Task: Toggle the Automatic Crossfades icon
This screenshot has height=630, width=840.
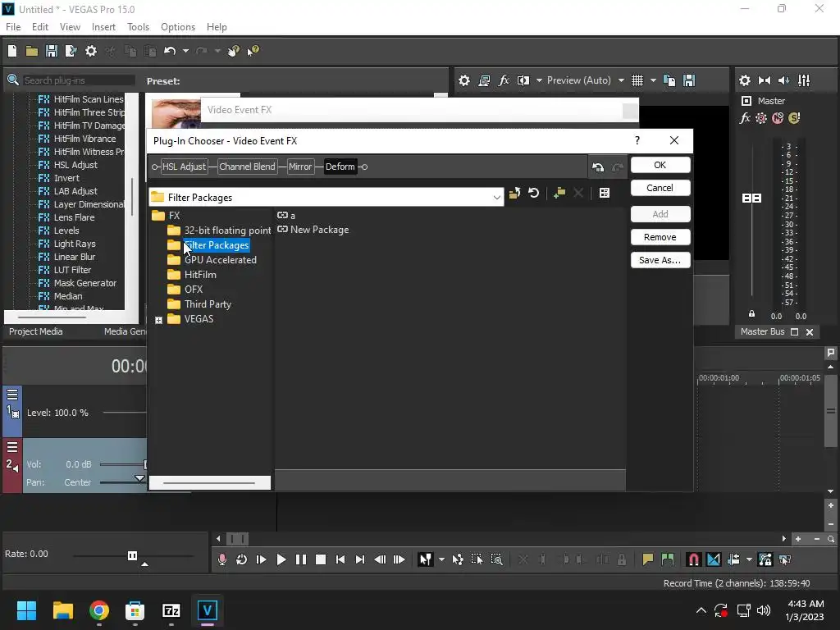Action: pos(714,559)
